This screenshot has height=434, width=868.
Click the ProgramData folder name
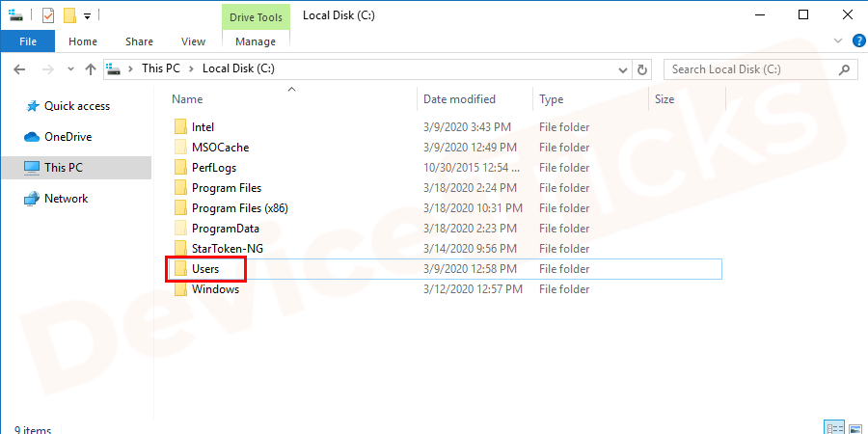226,228
